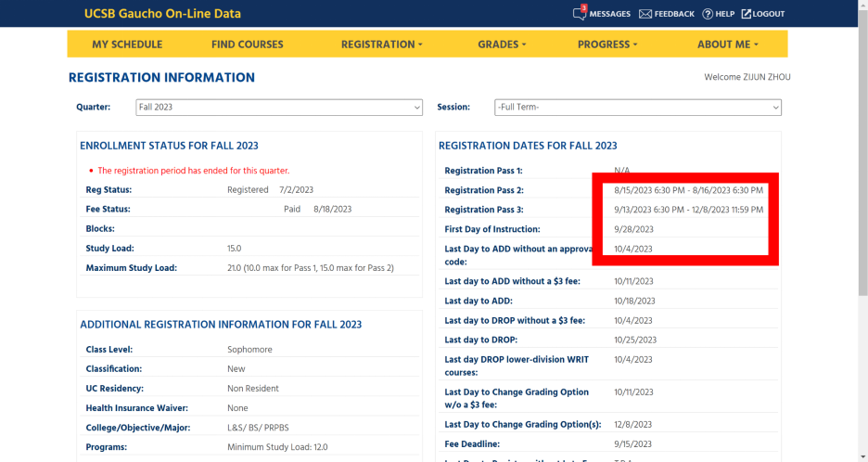Click the Messages text link
This screenshot has width=868, height=462.
610,14
